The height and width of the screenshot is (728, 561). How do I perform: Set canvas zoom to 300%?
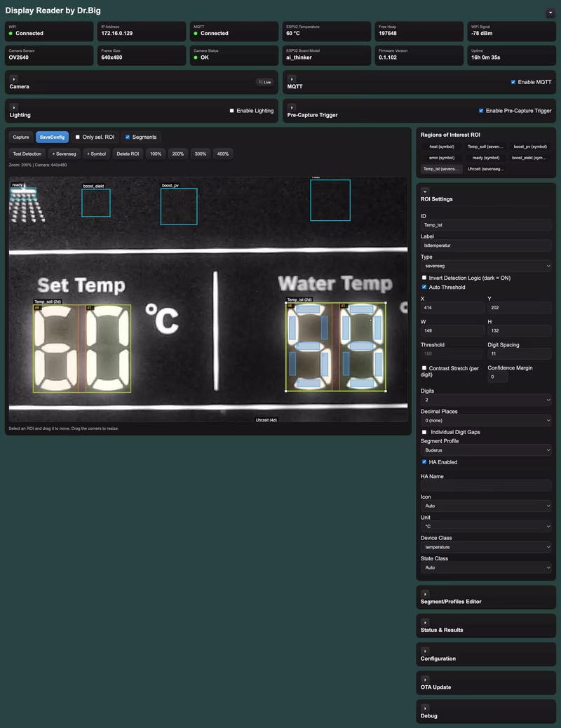point(200,154)
